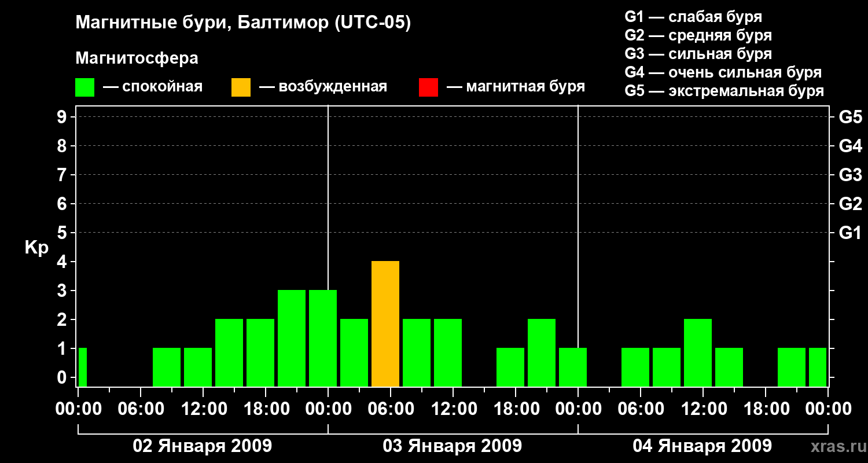Click the green 'спокойная' legend swatch

point(84,87)
